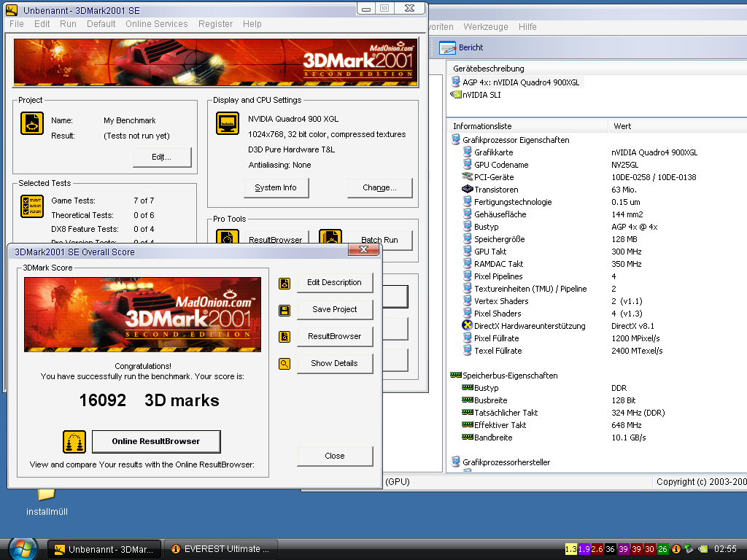The height and width of the screenshot is (560, 747).
Task: Select the Grafikprozessor Eigenschaften group row
Action: 510,140
